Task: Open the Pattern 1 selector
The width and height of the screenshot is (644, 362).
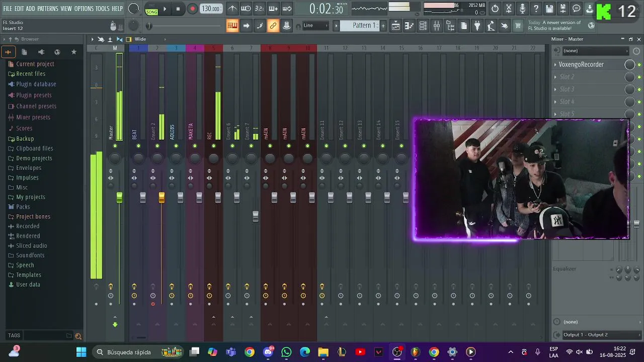Action: (x=359, y=26)
